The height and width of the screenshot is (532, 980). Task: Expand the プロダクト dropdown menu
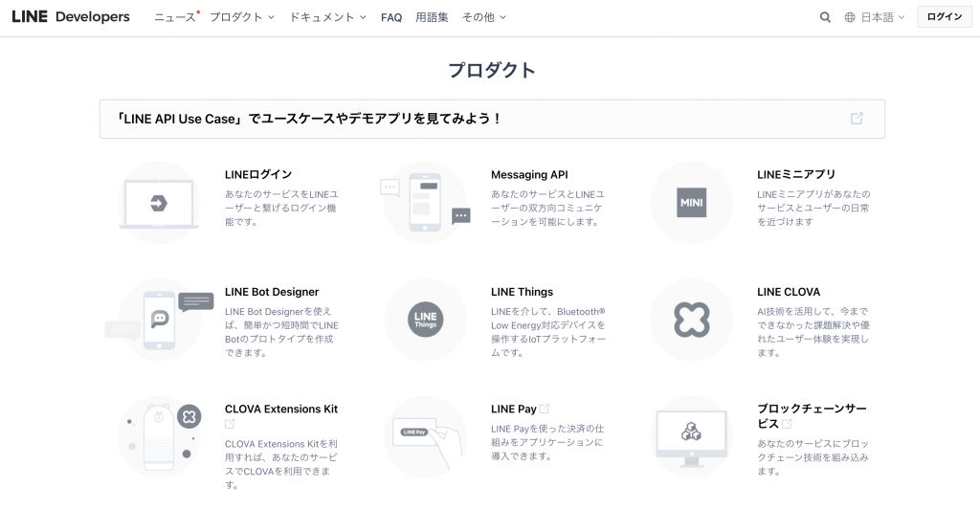coord(242,17)
